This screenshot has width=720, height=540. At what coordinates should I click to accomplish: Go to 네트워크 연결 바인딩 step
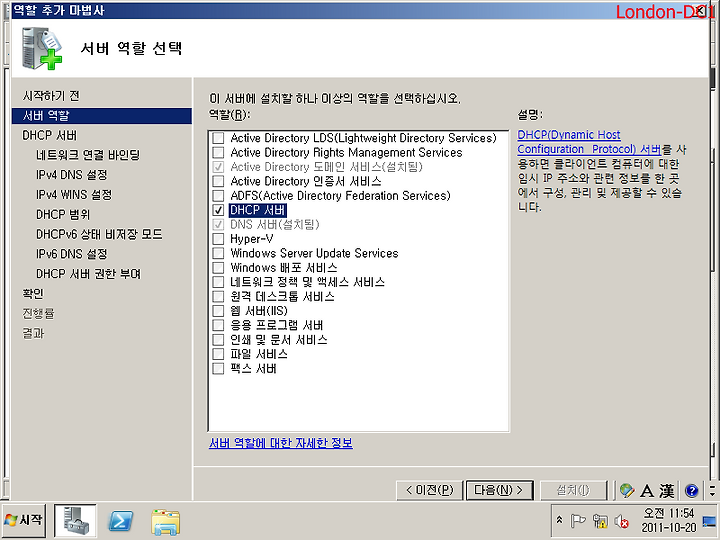click(x=88, y=155)
